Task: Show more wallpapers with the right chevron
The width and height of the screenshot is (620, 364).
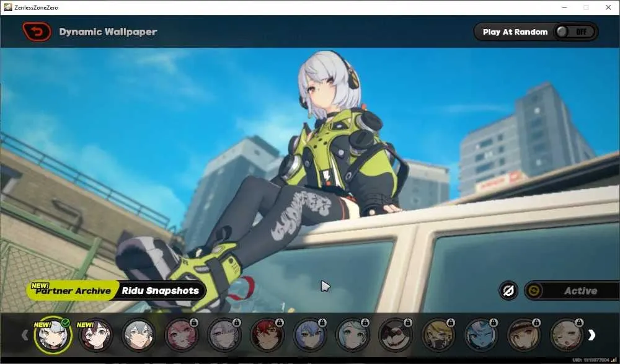Action: point(591,335)
